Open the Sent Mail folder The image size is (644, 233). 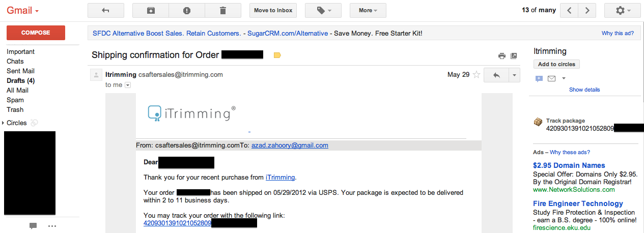click(20, 71)
